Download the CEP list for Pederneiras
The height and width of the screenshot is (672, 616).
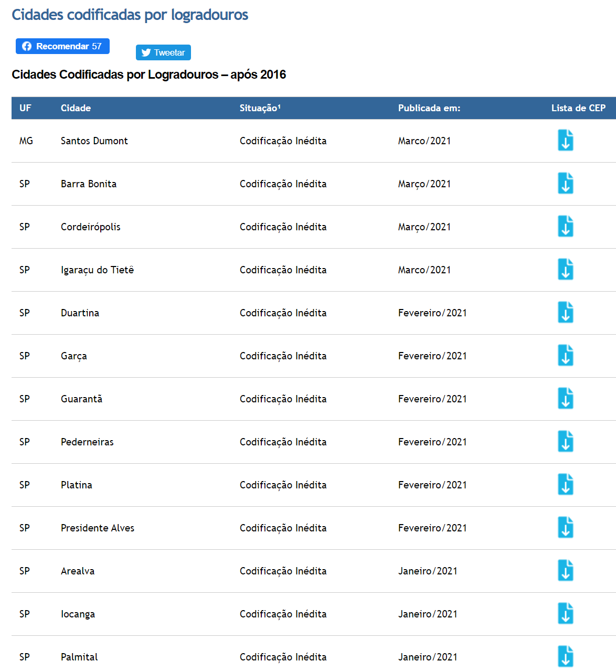565,442
